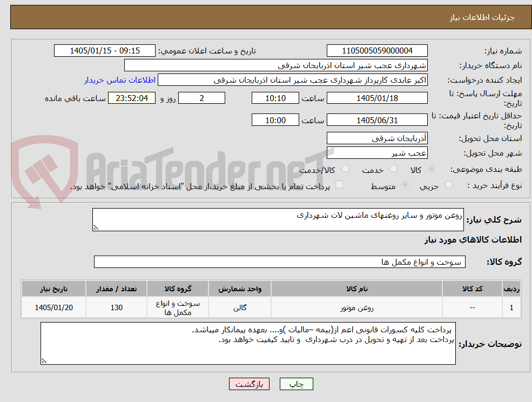Choose the متوسط purchase type radio
This screenshot has width=532, height=402.
pos(405,185)
